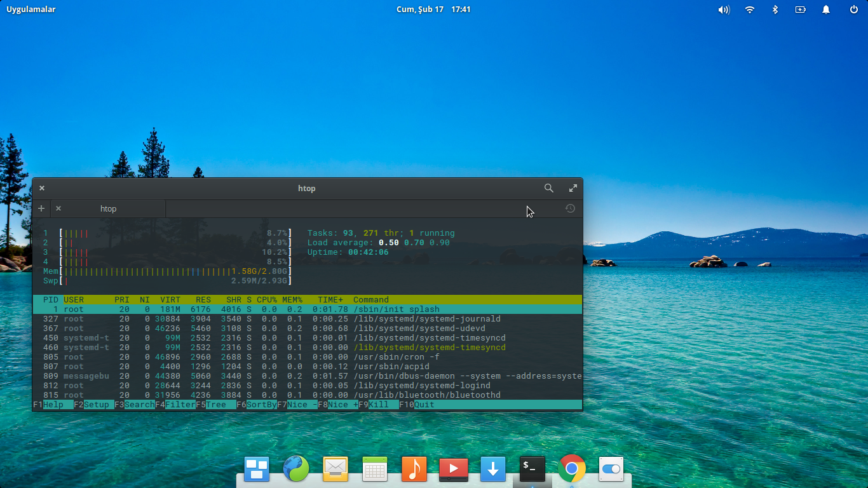
Task: Select the bluetoothd process row
Action: point(308,395)
